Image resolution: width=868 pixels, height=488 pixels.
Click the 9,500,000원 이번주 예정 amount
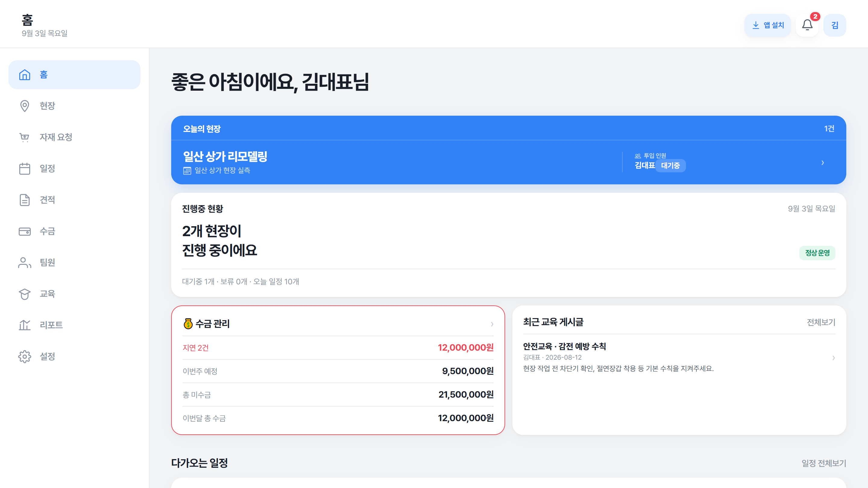pos(468,371)
